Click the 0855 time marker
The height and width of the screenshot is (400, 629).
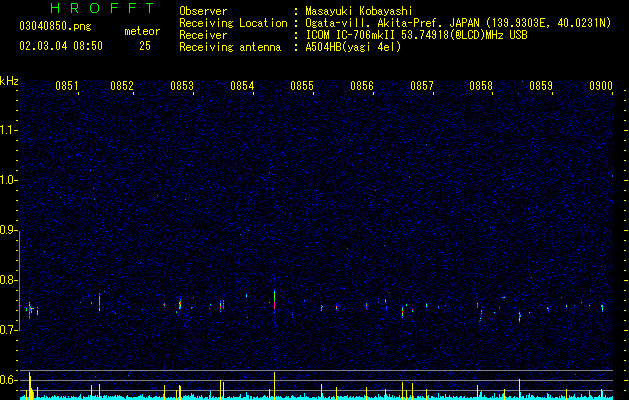[302, 86]
